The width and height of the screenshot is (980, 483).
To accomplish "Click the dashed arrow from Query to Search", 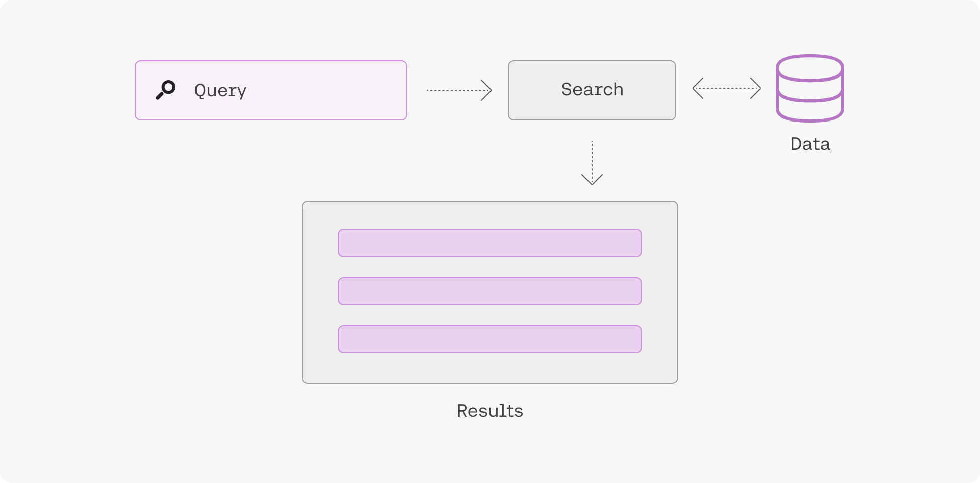I will pyautogui.click(x=457, y=90).
